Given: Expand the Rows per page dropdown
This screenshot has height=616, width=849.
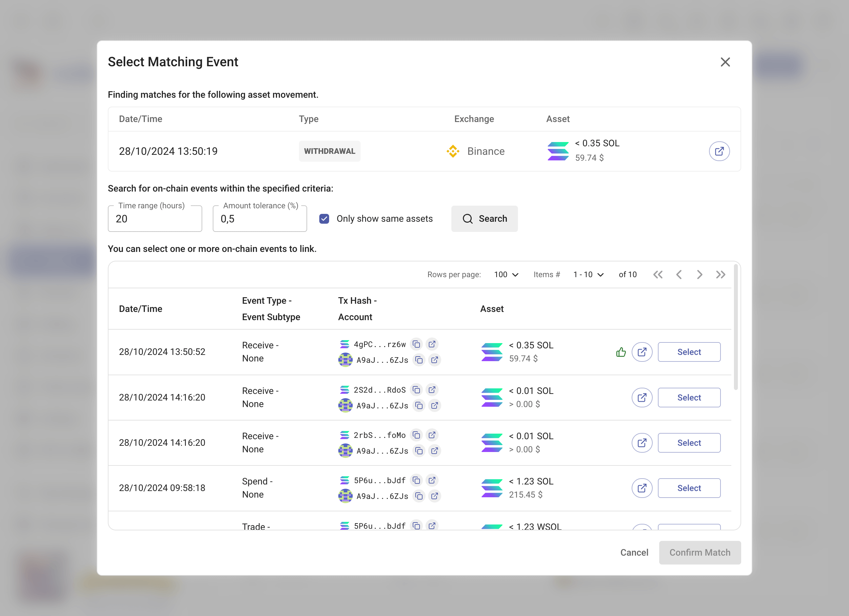Looking at the screenshot, I should pyautogui.click(x=506, y=275).
